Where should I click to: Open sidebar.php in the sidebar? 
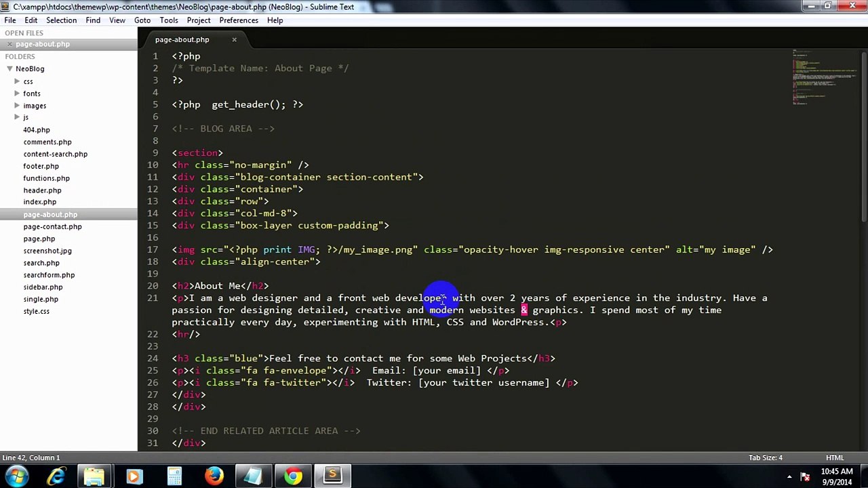[x=43, y=287]
